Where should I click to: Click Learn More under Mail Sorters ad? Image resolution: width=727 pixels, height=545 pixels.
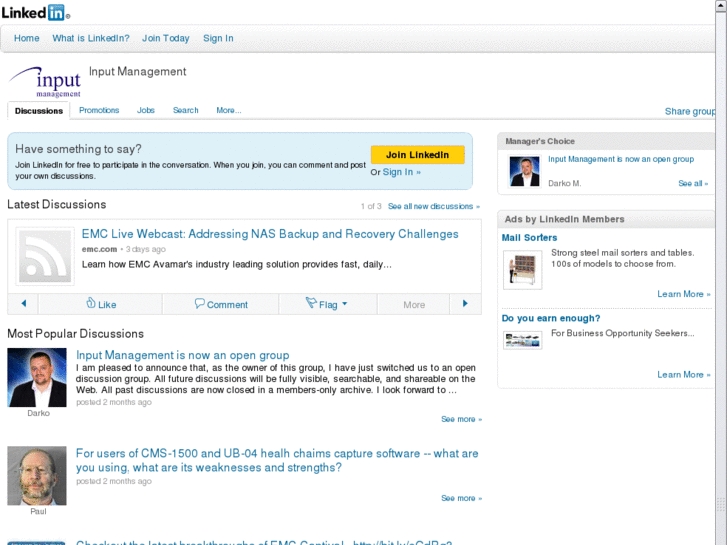coord(683,294)
